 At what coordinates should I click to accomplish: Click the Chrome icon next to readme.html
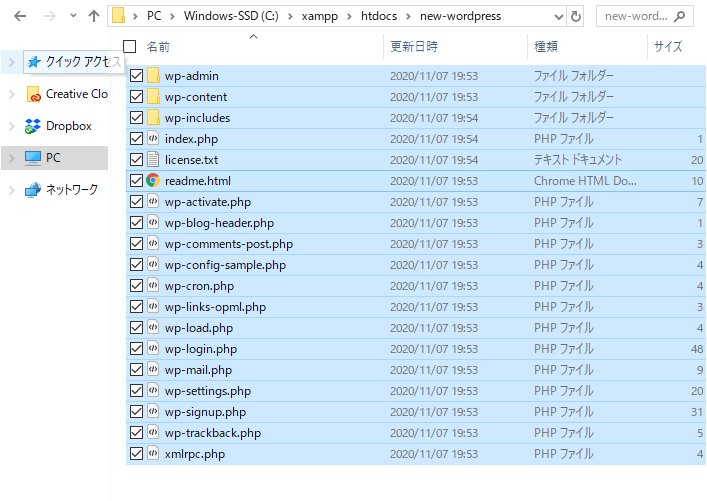coord(153,181)
